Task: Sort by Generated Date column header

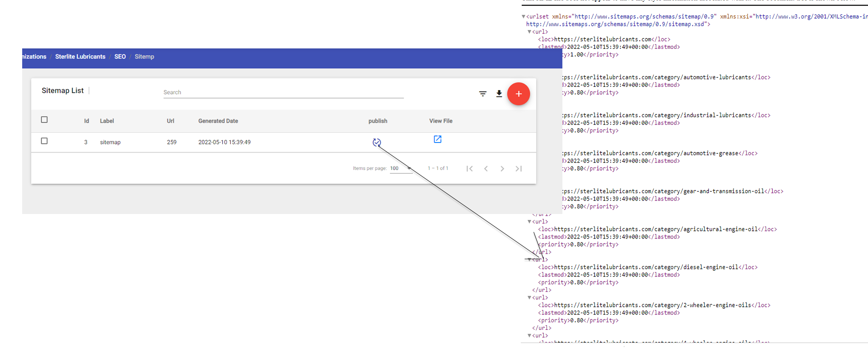Action: pos(218,121)
